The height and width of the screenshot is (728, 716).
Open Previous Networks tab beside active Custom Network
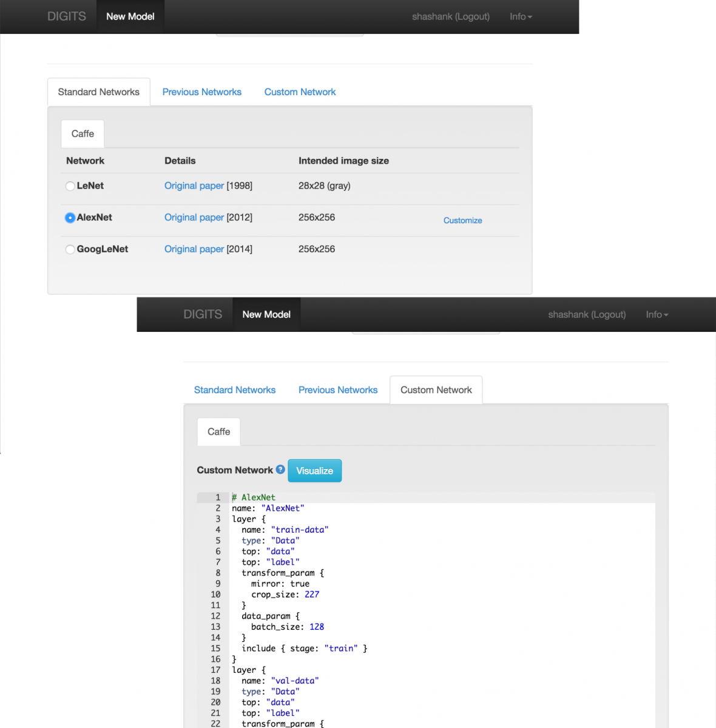tap(337, 390)
